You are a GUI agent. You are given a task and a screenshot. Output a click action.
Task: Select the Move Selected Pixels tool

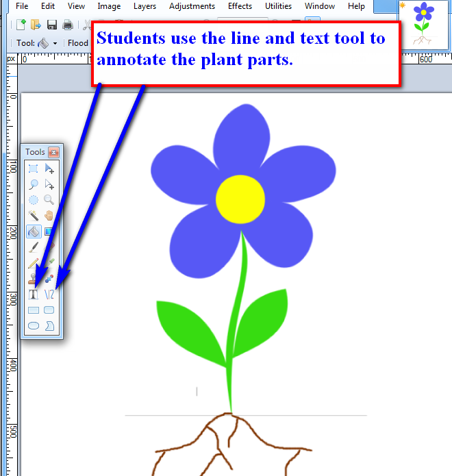[49, 168]
